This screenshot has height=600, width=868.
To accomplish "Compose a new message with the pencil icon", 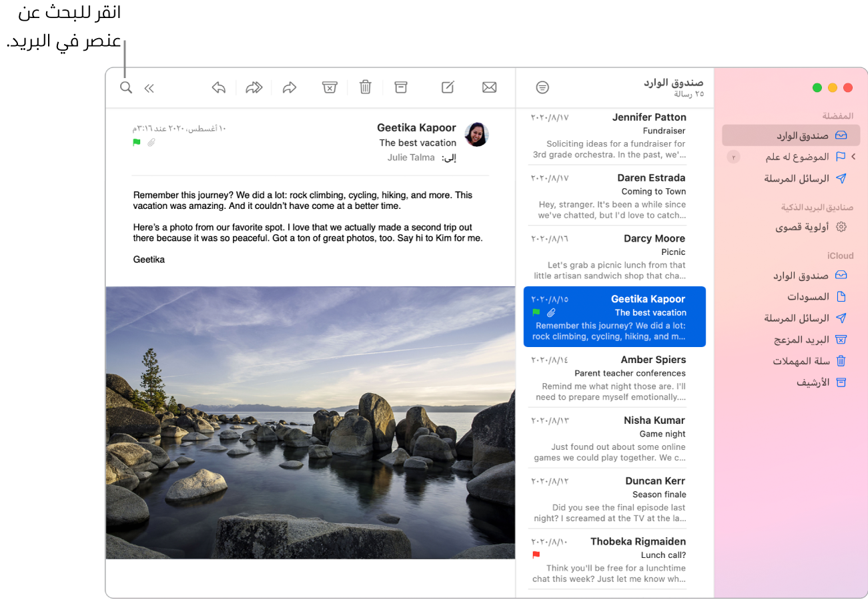I will pos(448,87).
